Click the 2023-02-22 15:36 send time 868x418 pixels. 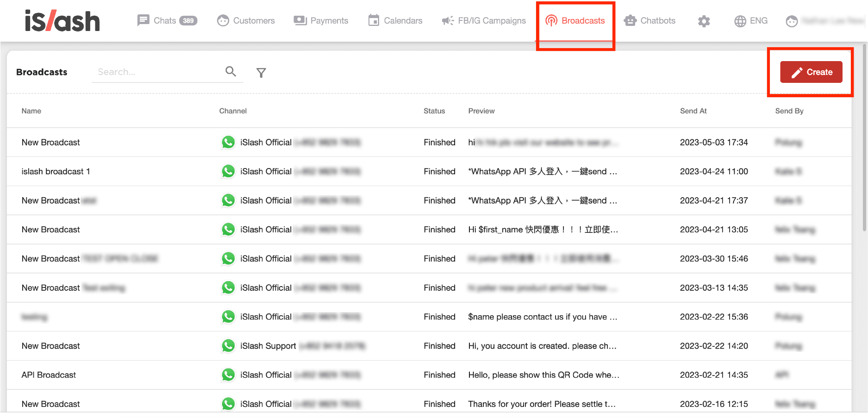click(x=714, y=317)
